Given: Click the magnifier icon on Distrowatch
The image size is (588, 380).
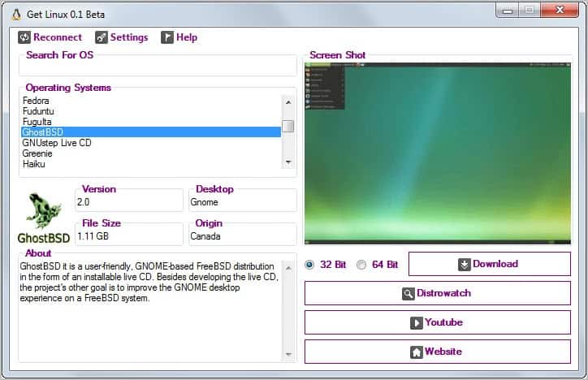Looking at the screenshot, I should click(408, 293).
